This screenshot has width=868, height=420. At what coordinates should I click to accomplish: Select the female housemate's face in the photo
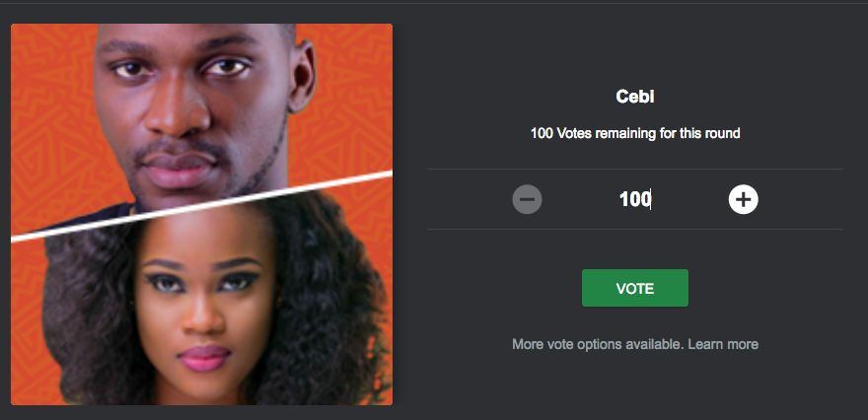coord(205,310)
